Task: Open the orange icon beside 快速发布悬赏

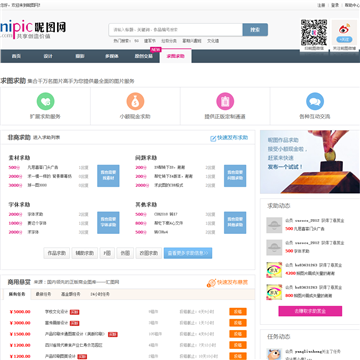Action: 211,283
